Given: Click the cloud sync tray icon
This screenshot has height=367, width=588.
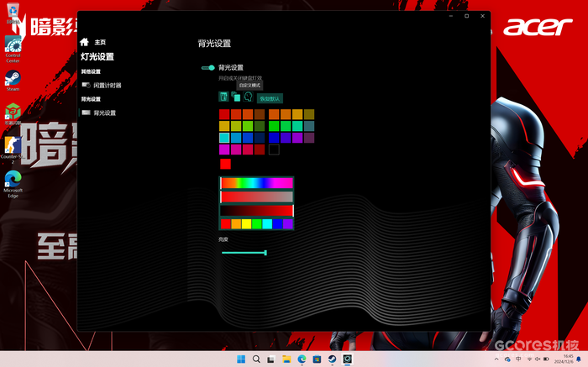Looking at the screenshot, I should (507, 359).
